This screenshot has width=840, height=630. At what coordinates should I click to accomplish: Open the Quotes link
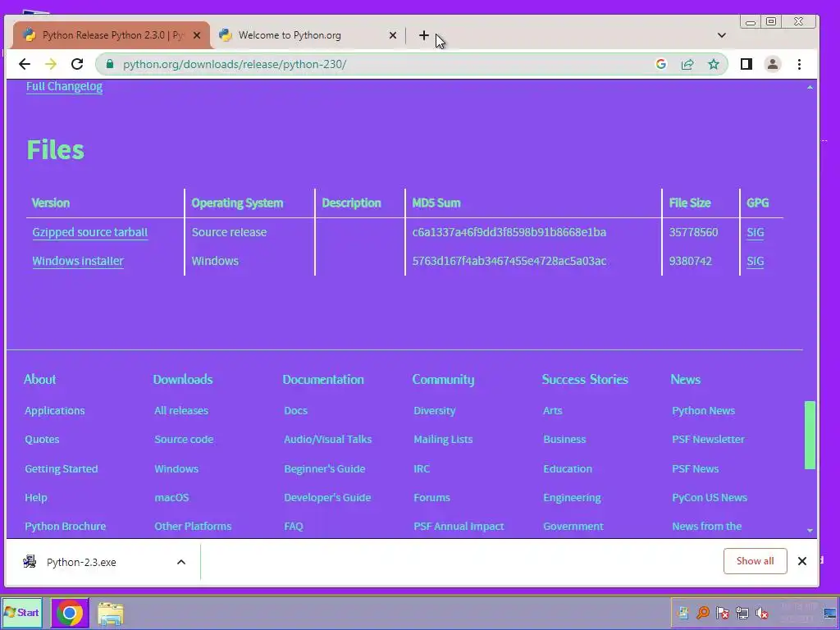pos(43,440)
